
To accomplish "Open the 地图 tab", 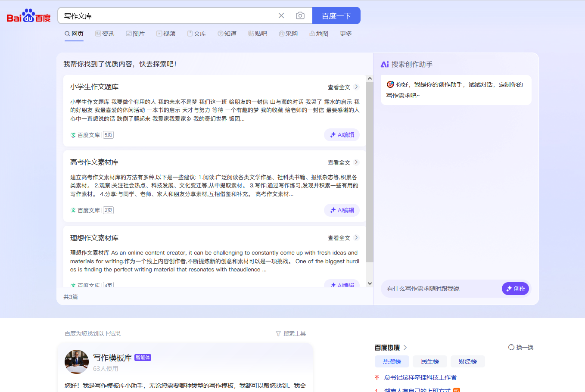I will [319, 34].
